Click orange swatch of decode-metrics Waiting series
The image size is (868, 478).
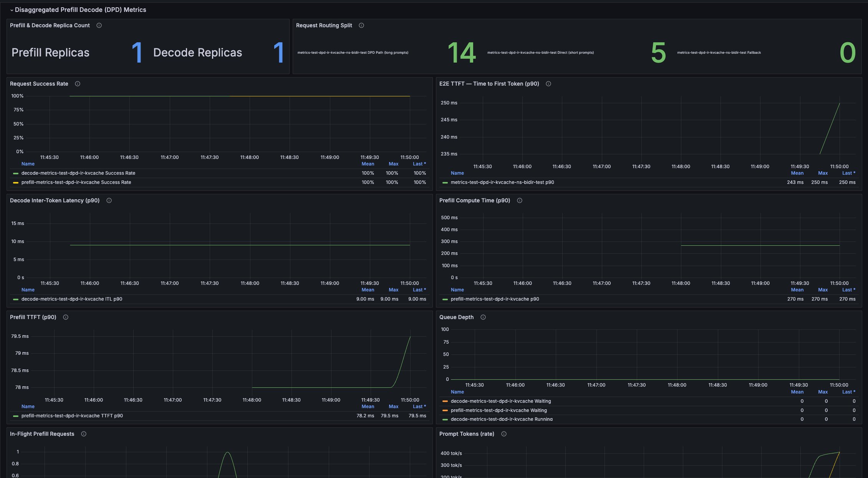[x=445, y=402]
